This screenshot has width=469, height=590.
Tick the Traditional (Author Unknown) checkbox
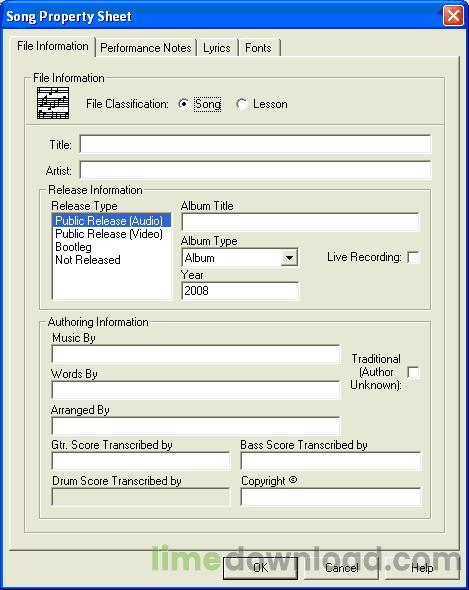[413, 372]
